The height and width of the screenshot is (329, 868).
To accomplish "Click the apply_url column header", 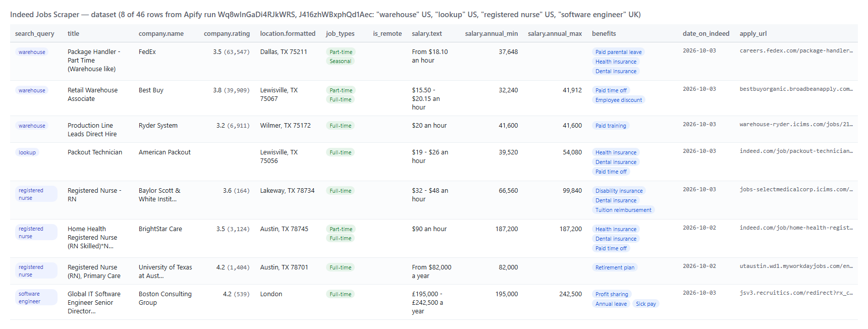I will 753,34.
